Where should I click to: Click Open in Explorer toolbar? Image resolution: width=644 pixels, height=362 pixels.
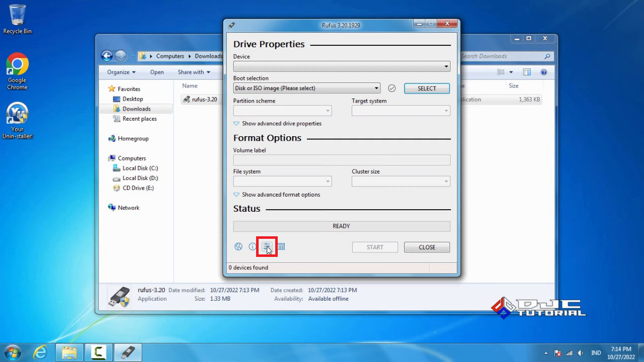coord(157,72)
